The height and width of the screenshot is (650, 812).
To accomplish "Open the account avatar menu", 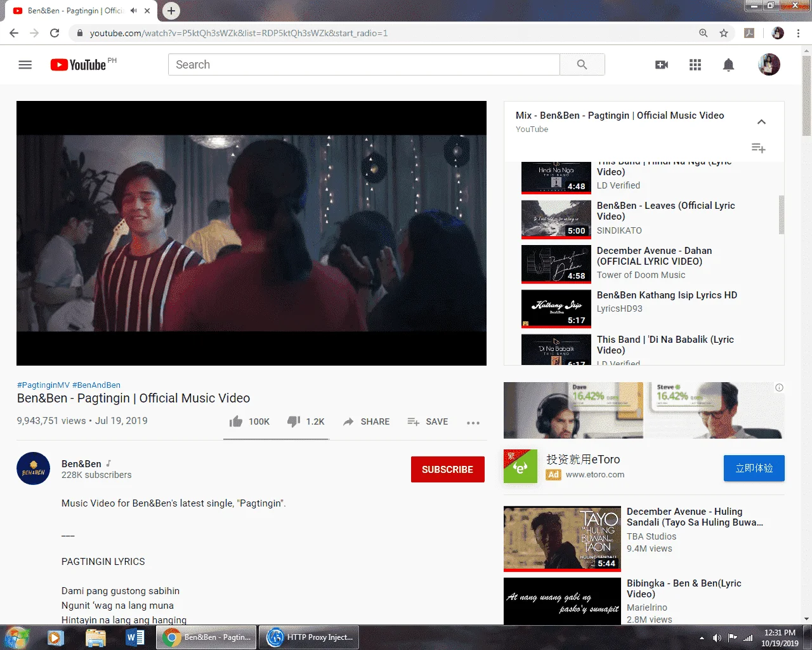I will click(769, 65).
